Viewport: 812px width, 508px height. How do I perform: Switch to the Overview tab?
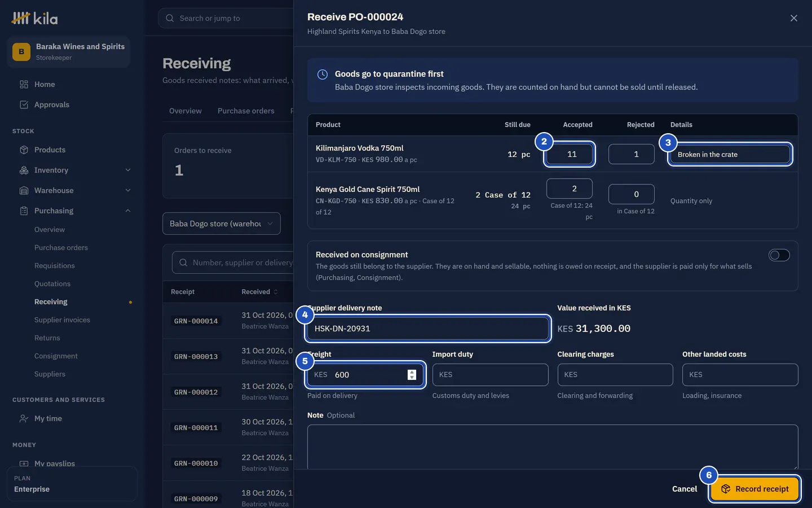click(186, 111)
